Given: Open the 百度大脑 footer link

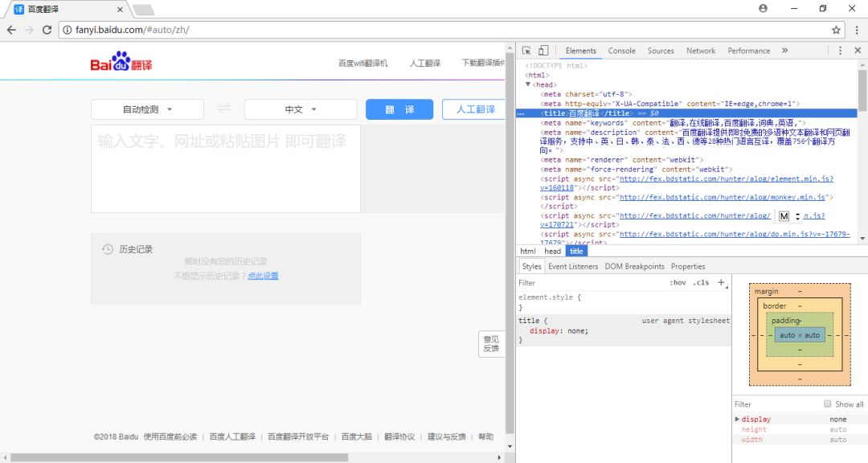Looking at the screenshot, I should (x=357, y=436).
